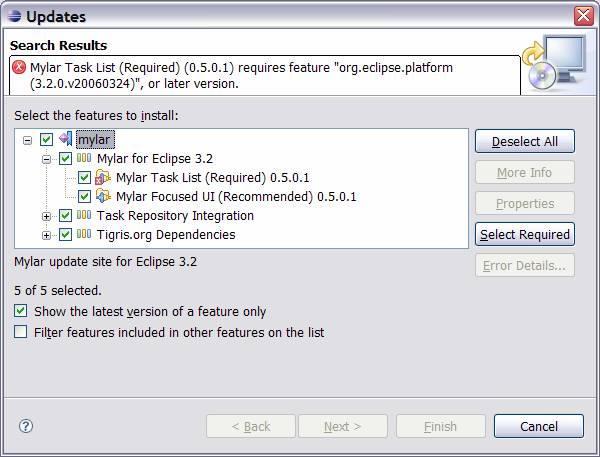This screenshot has width=600, height=457.
Task: Collapse the mylar tree node
Action: (27, 140)
